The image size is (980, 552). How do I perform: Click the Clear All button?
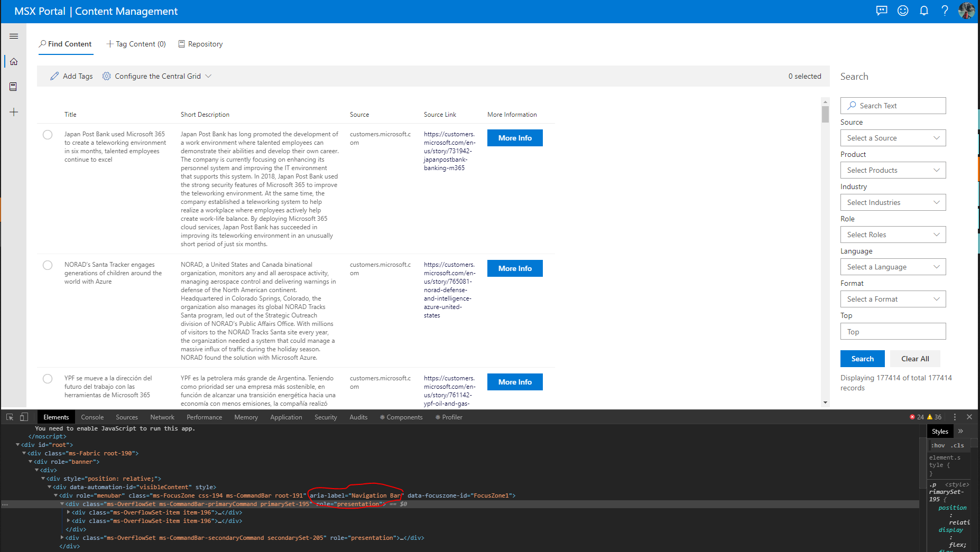(915, 359)
